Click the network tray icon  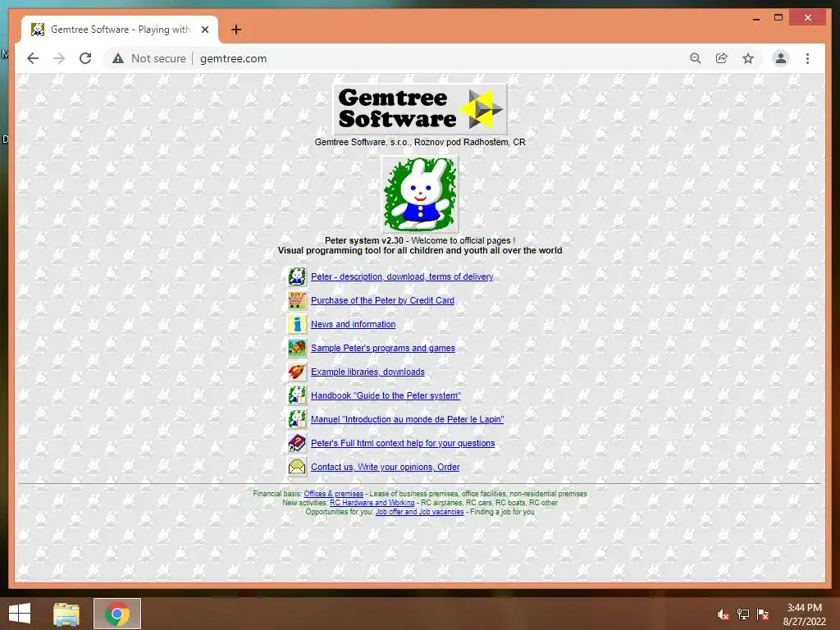point(743,614)
